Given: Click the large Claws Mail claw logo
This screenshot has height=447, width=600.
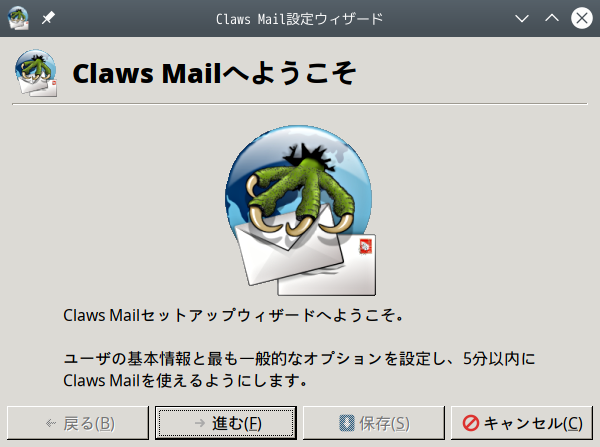Looking at the screenshot, I should click(300, 210).
